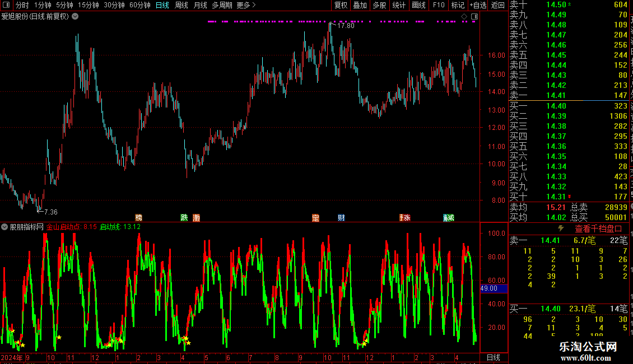Viewport: 633px width, 364px height.
Task: Click the 总卖 28939 value
Action: [x=616, y=207]
